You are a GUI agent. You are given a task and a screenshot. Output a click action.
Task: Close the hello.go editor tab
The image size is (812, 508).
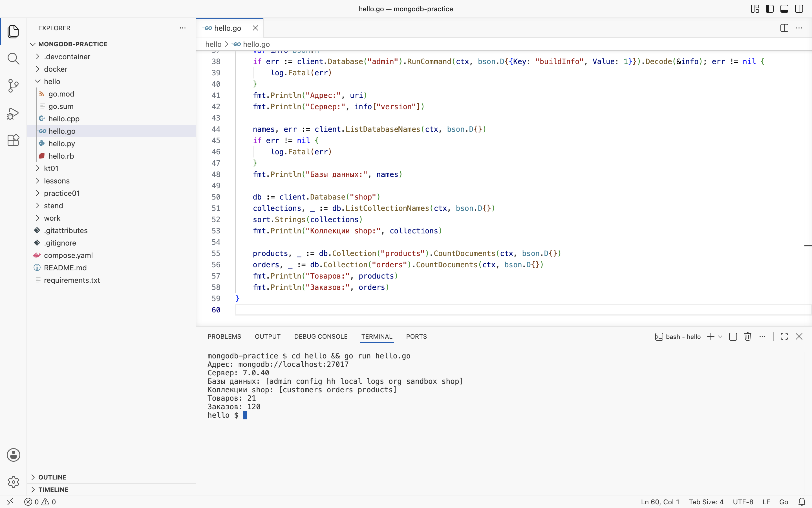(x=255, y=28)
